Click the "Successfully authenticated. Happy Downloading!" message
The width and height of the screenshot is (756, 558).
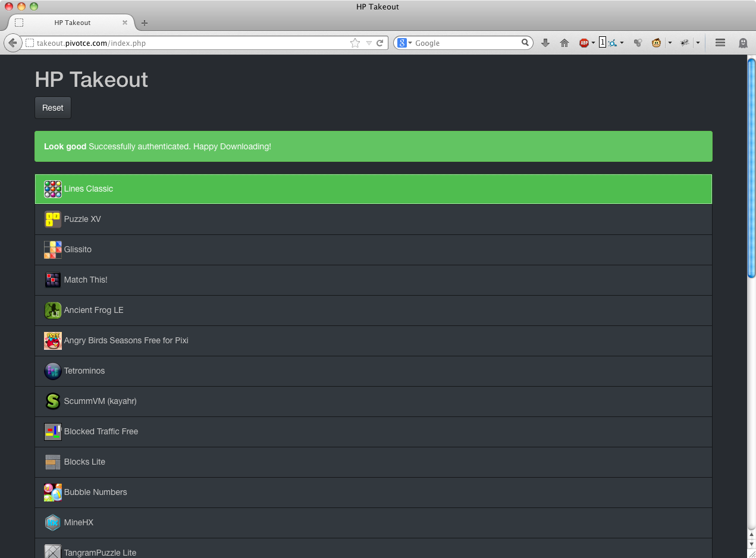180,146
